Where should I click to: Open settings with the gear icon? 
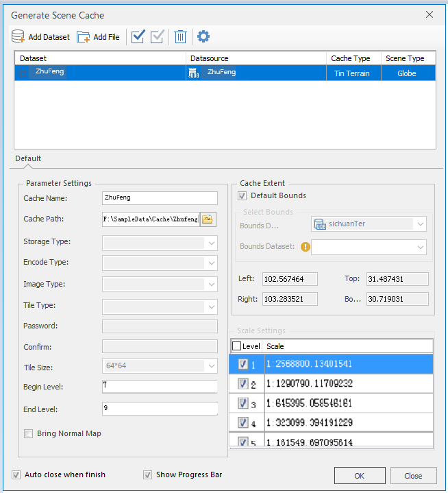203,36
